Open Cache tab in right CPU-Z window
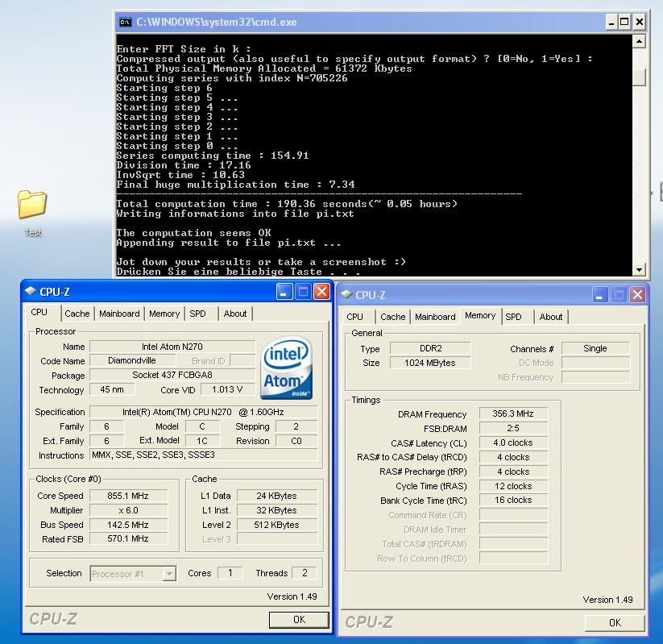Image resolution: width=663 pixels, height=644 pixels. [393, 317]
